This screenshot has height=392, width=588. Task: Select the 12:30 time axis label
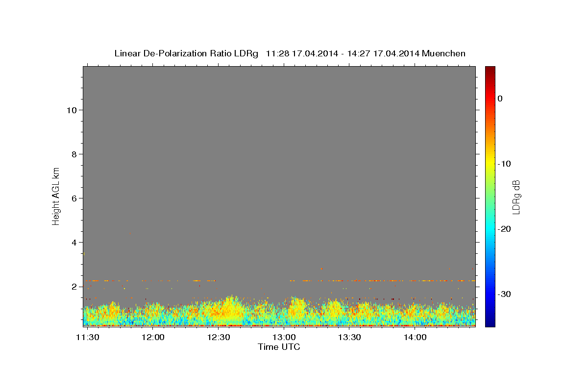[219, 338]
